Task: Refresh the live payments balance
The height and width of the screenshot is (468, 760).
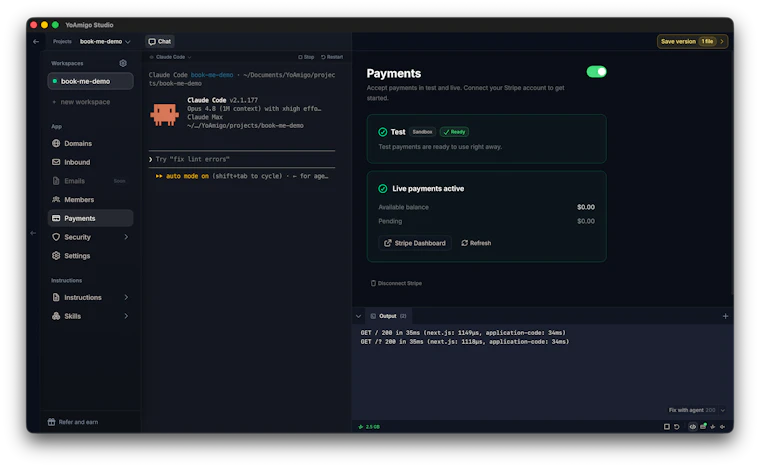Action: pos(476,243)
